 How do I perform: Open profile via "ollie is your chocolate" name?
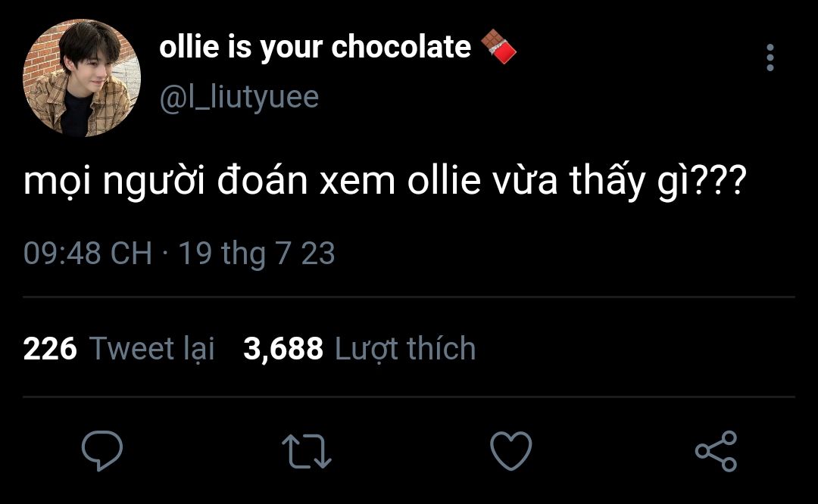tap(315, 48)
